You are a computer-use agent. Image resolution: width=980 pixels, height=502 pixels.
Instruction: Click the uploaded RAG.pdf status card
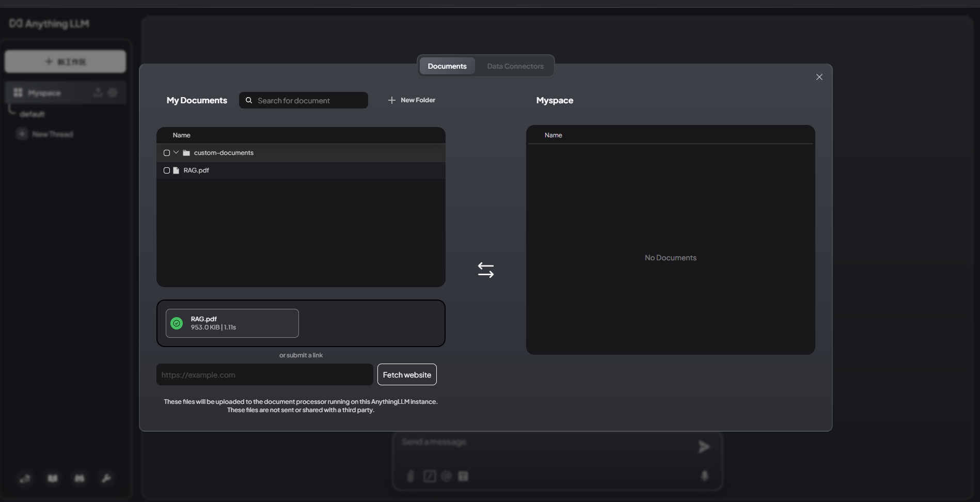click(x=232, y=323)
